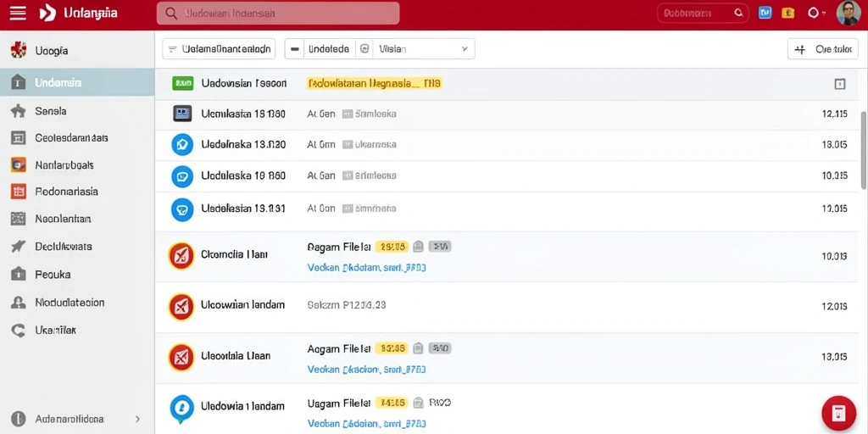The width and height of the screenshot is (868, 434).
Task: Open the user profile avatar
Action: [848, 13]
